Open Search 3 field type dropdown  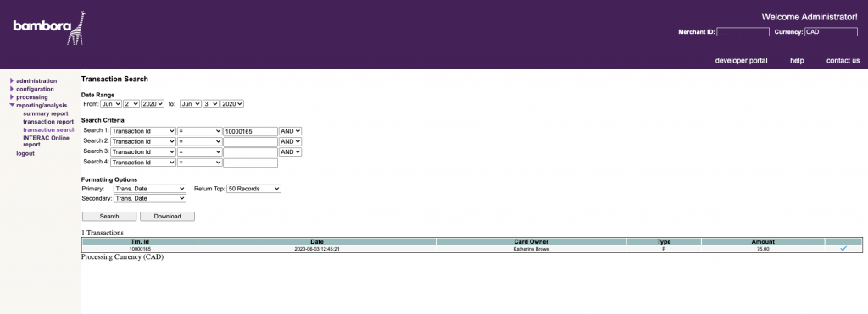(x=142, y=152)
